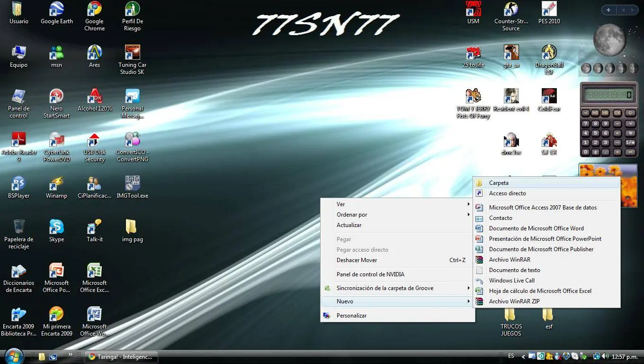Select the BSPlayer desktop icon

(19, 187)
